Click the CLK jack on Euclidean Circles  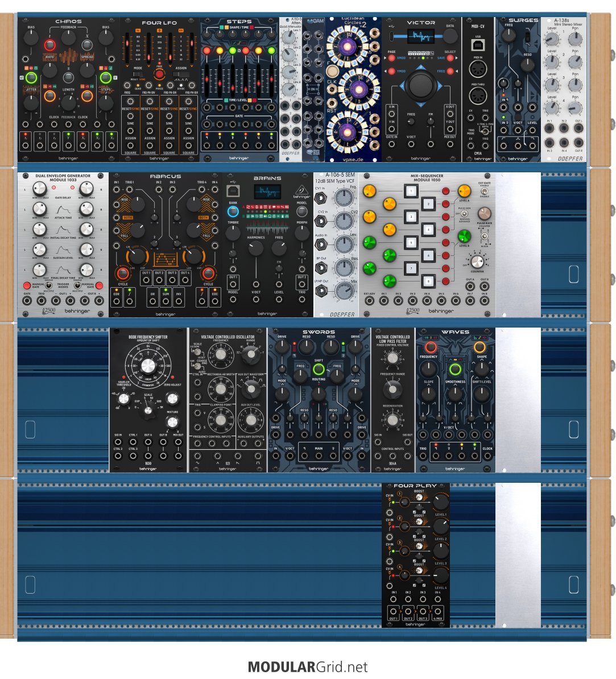[332, 90]
